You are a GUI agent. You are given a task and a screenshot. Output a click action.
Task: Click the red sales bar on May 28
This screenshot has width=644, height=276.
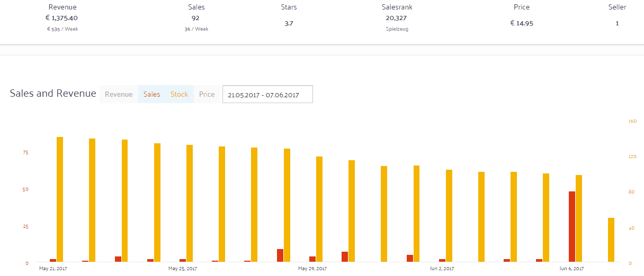(280, 255)
